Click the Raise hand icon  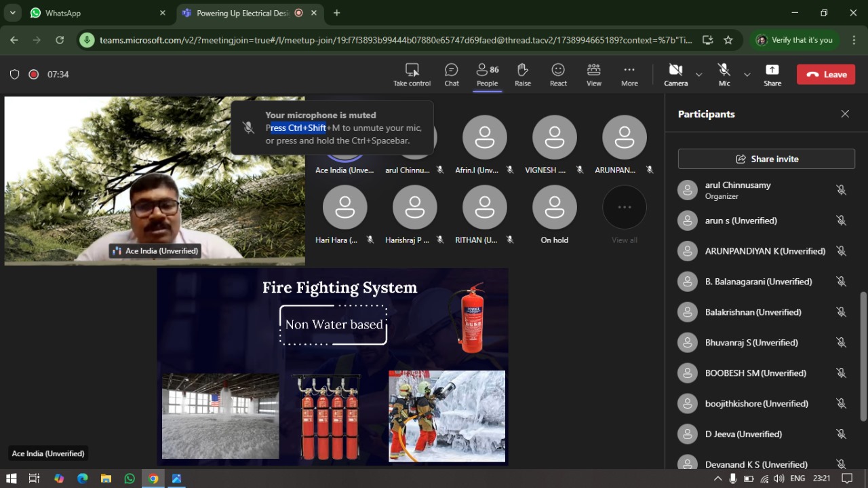tap(522, 74)
